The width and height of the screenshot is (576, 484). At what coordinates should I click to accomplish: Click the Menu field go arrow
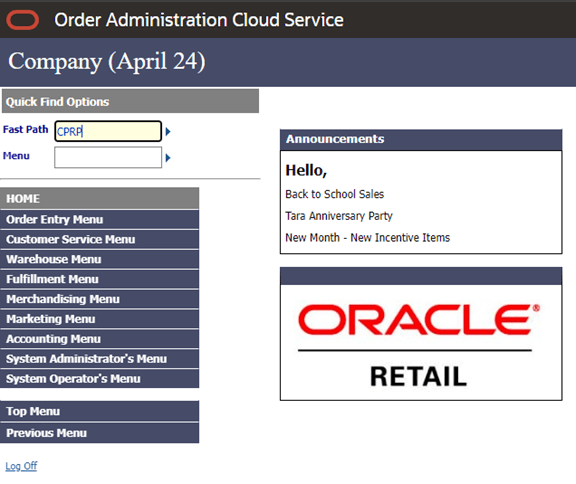click(168, 158)
